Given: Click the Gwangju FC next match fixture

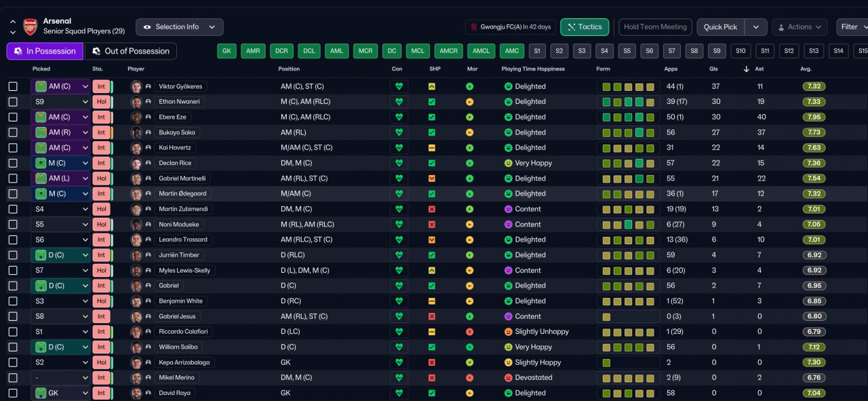Looking at the screenshot, I should tap(510, 27).
